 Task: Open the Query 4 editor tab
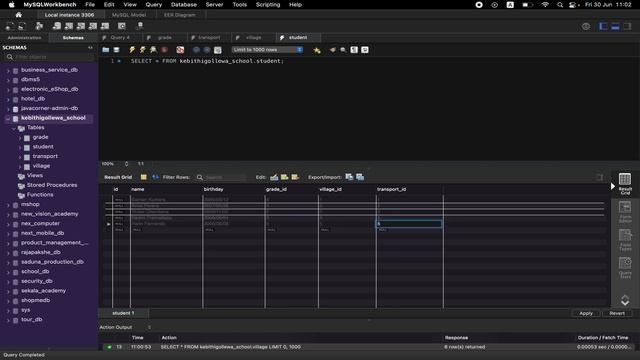click(x=120, y=38)
